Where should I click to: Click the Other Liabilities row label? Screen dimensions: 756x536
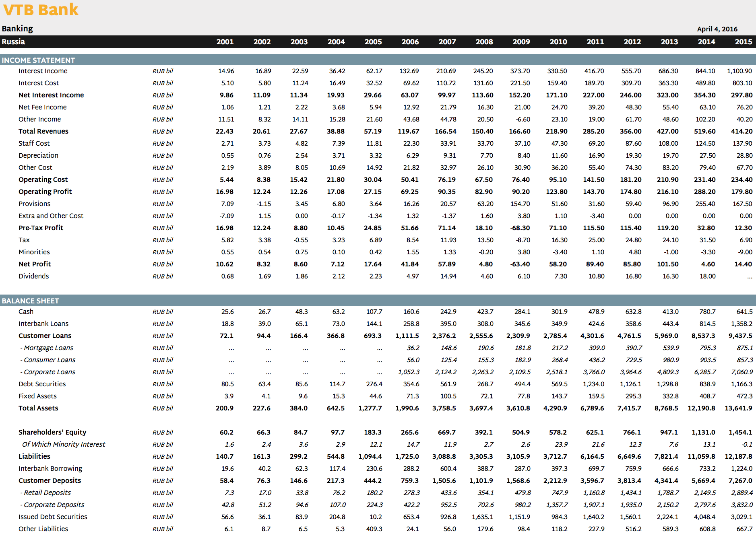click(x=43, y=529)
